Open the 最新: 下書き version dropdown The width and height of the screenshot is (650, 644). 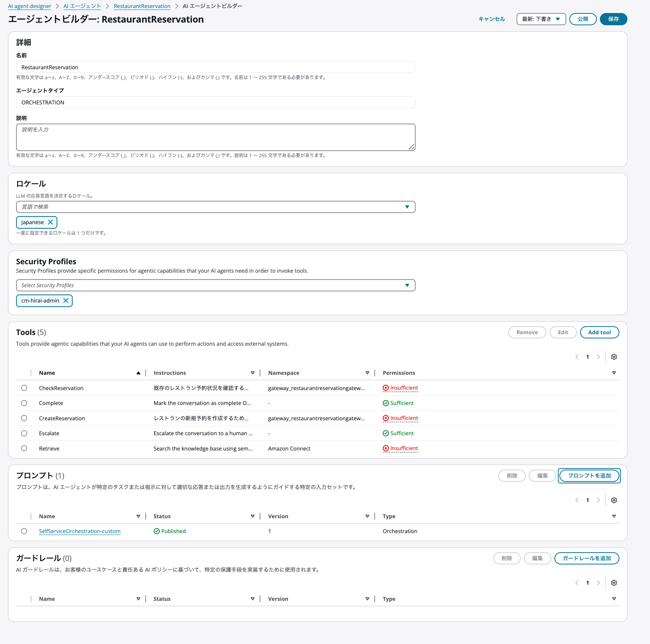[x=541, y=19]
